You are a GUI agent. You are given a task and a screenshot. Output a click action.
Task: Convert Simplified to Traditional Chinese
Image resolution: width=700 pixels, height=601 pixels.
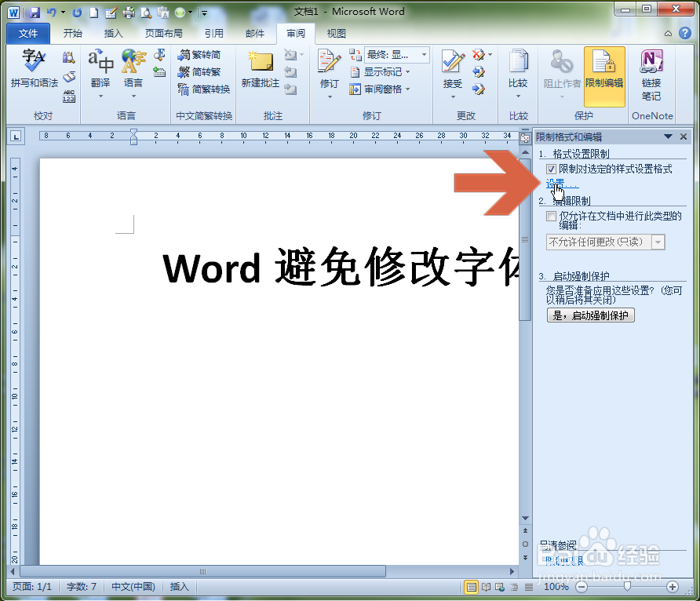point(199,72)
